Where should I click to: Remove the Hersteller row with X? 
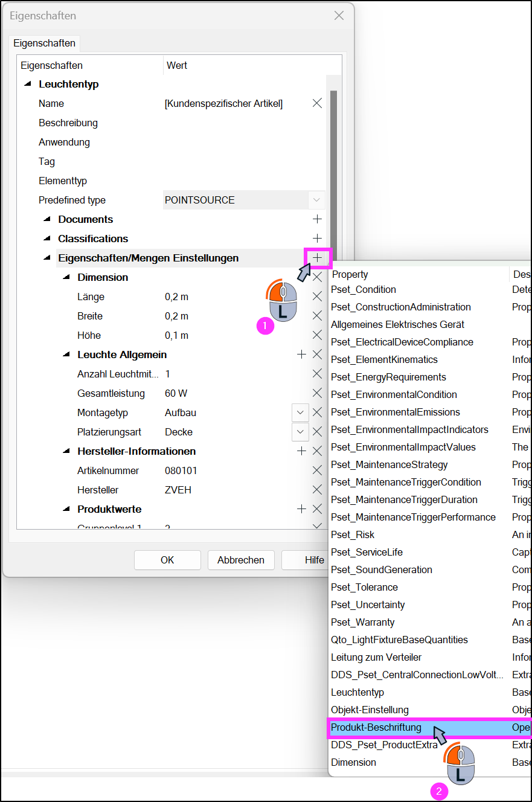(x=317, y=490)
